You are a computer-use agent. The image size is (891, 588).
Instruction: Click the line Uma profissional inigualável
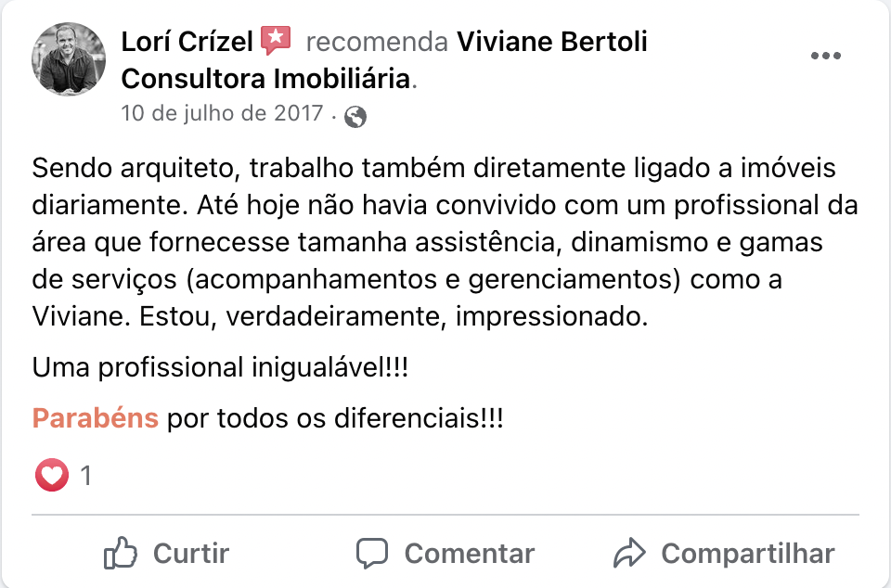220,368
